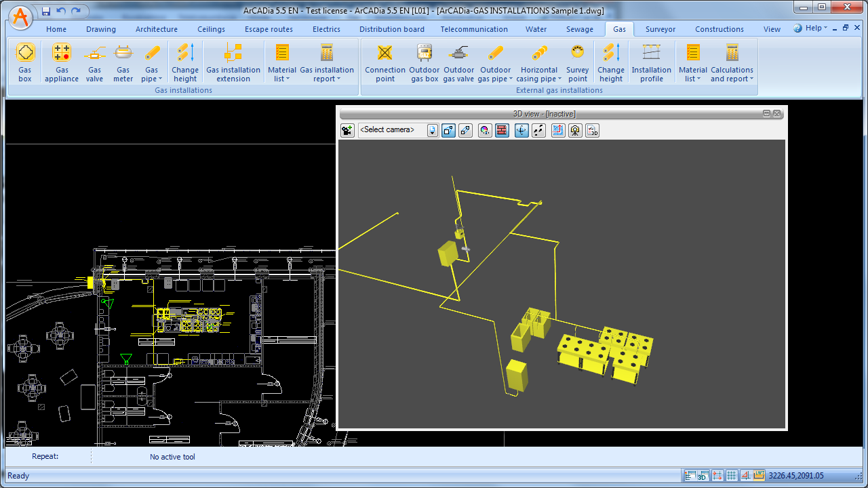Image resolution: width=868 pixels, height=488 pixels.
Task: Place a Connection point
Action: [x=385, y=62]
